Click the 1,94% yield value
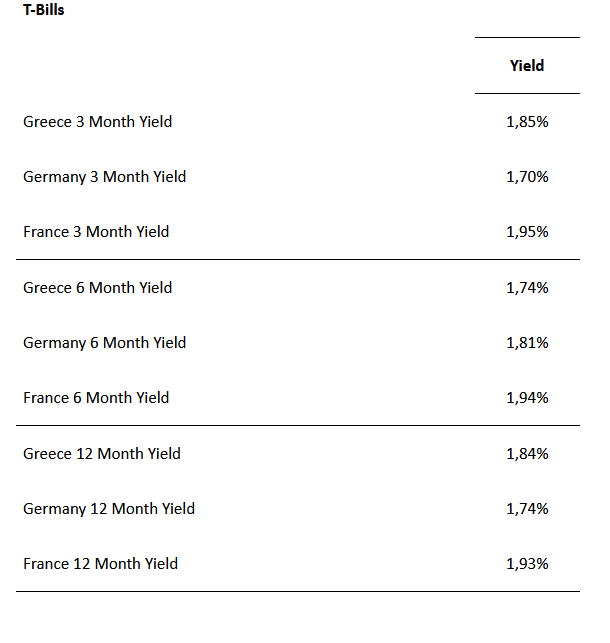 click(527, 398)
